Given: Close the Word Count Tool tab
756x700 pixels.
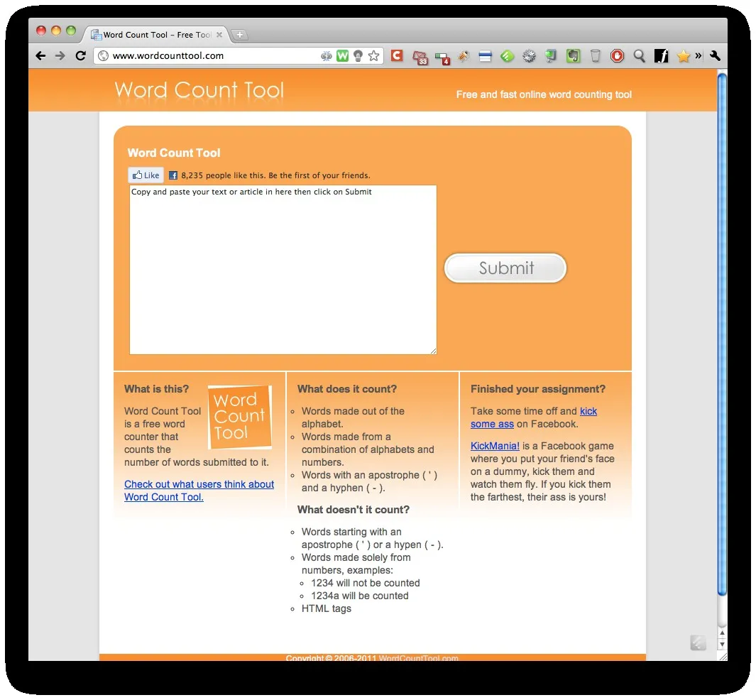Looking at the screenshot, I should (219, 35).
